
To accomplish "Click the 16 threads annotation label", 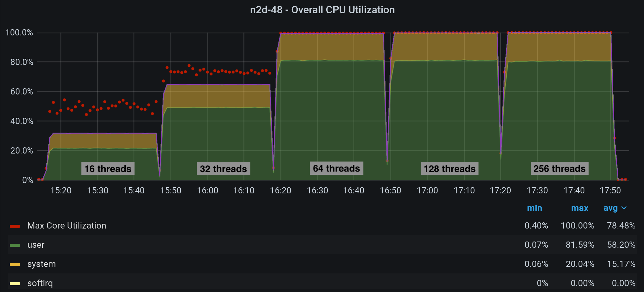I will 108,169.
